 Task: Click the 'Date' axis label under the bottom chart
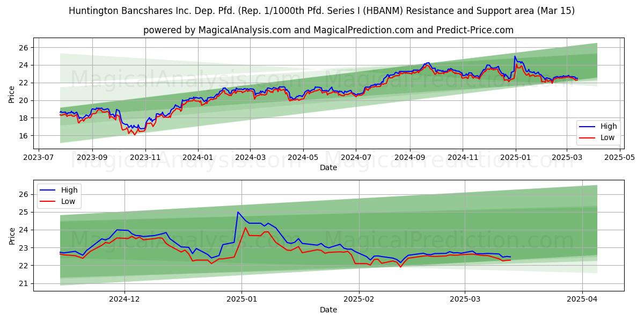(x=328, y=310)
